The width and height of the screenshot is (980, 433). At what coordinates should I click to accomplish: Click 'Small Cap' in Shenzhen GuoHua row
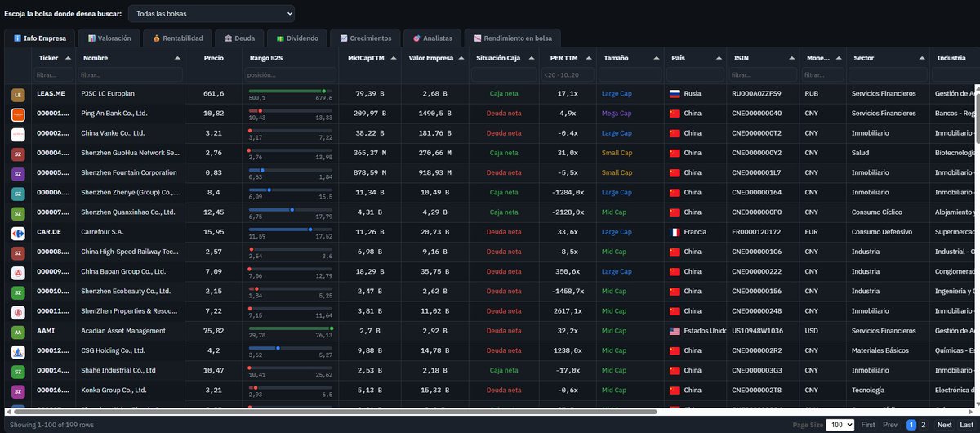click(x=617, y=153)
